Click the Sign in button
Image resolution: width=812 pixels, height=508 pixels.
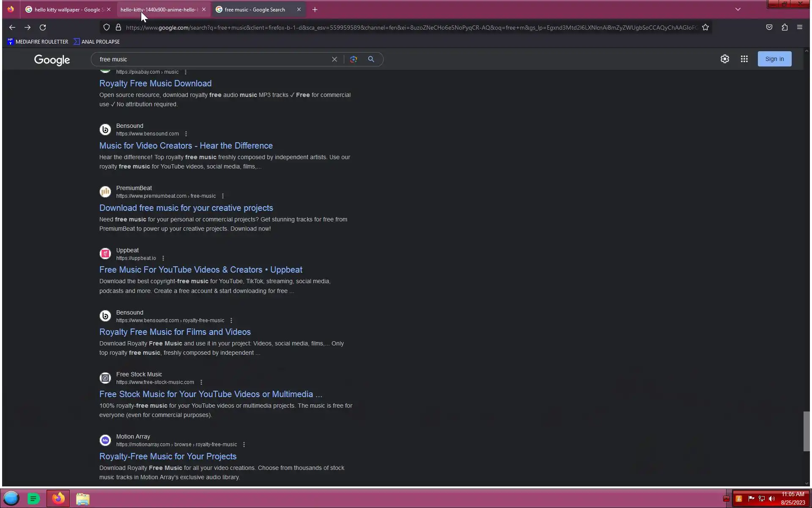[x=774, y=59]
